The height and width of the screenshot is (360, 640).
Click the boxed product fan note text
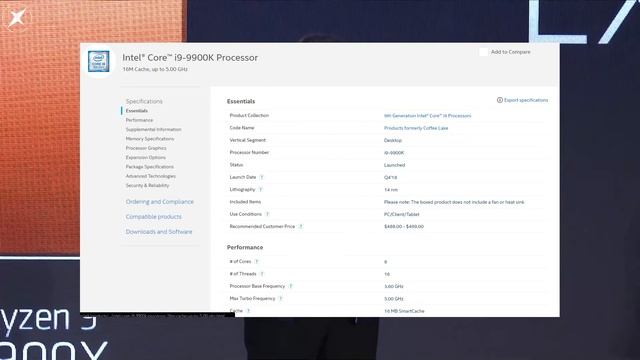pyautogui.click(x=454, y=202)
